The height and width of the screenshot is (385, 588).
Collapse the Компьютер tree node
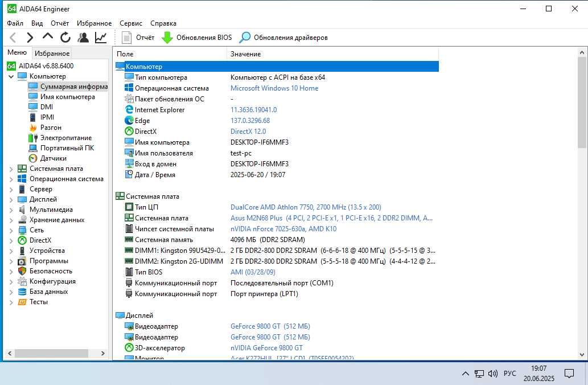[x=11, y=76]
